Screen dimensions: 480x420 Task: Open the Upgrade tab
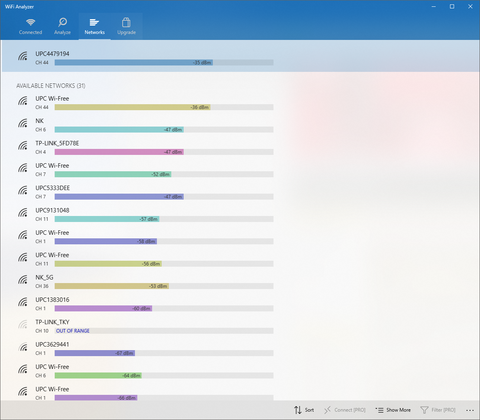pos(126,27)
